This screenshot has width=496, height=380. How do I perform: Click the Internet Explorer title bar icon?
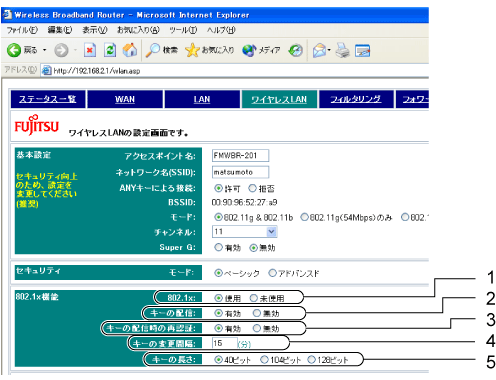coord(7,15)
